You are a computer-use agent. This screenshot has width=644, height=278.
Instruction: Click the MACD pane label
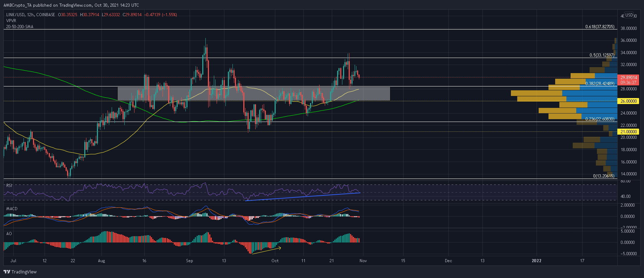[x=12, y=209]
